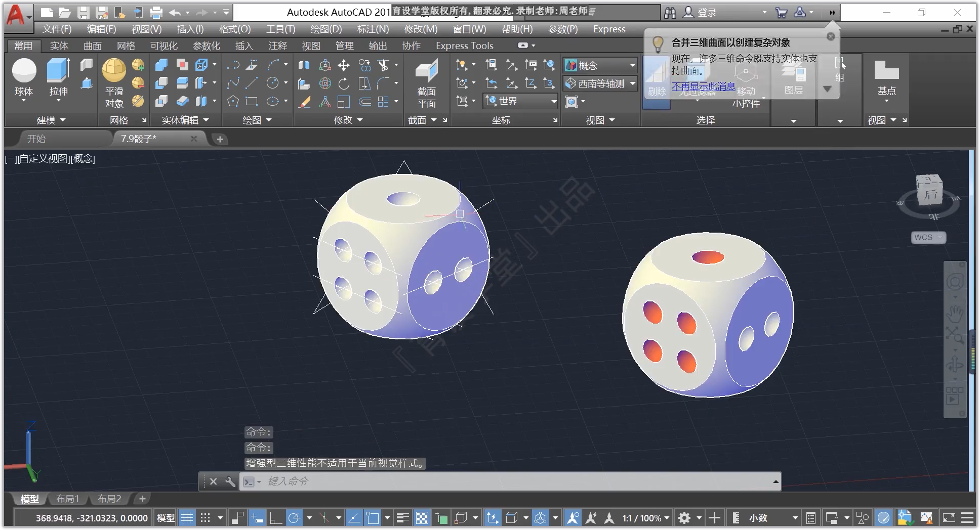980x530 pixels.
Task: Select the Polygon draw tool
Action: pyautogui.click(x=233, y=101)
